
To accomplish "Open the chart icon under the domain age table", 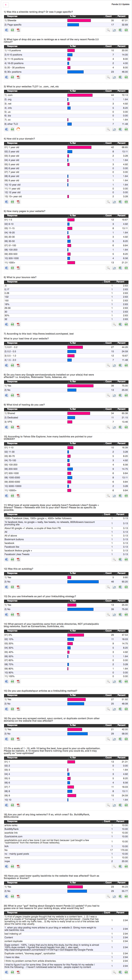I will 114,202.
